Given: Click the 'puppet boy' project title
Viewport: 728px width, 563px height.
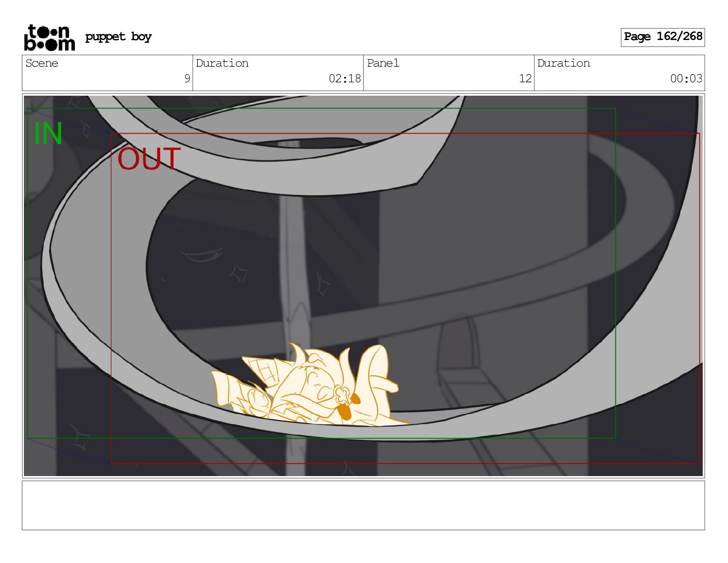Looking at the screenshot, I should [118, 37].
